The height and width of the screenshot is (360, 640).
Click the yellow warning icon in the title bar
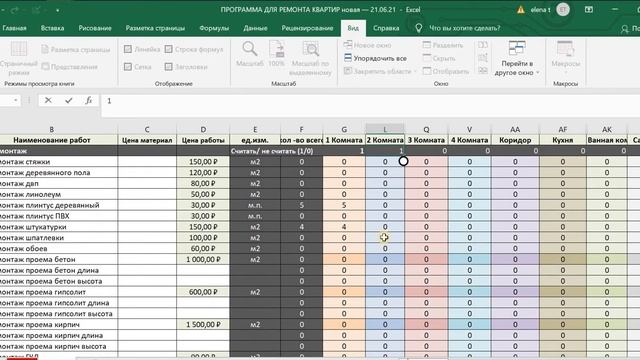coord(521,10)
